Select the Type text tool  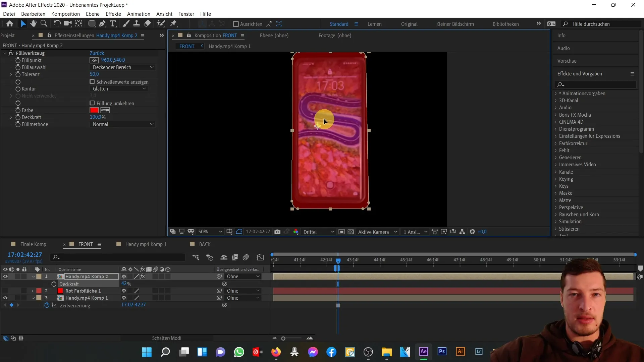[113, 23]
